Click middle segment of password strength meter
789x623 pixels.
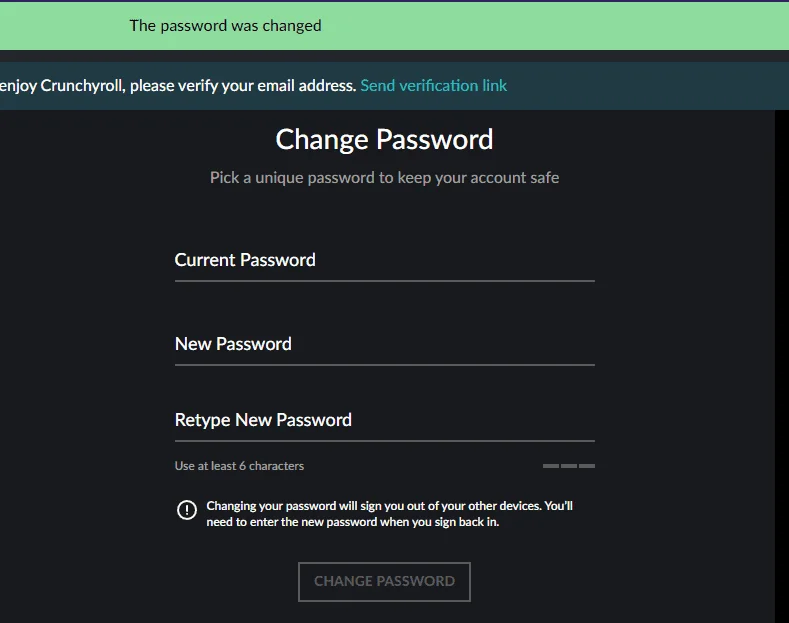pos(569,466)
